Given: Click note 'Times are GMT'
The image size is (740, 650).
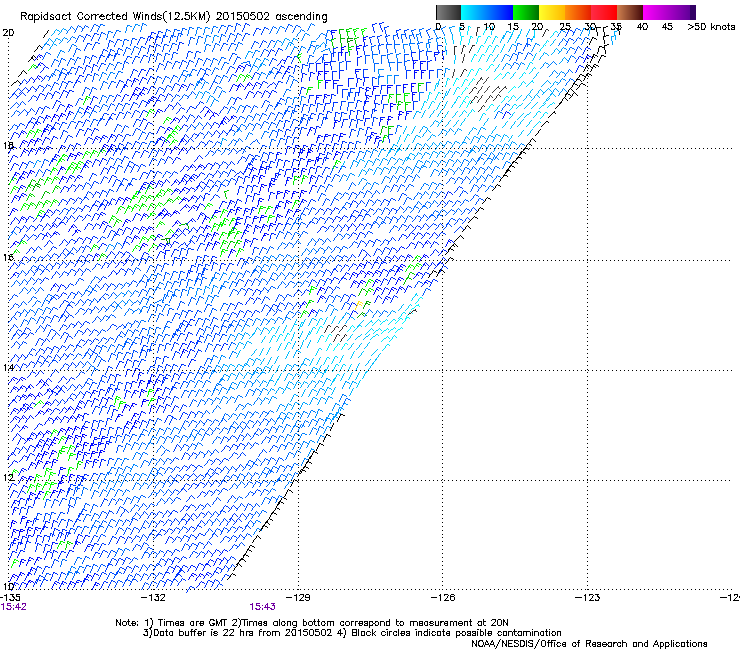Looking at the screenshot, I should pos(193,623).
